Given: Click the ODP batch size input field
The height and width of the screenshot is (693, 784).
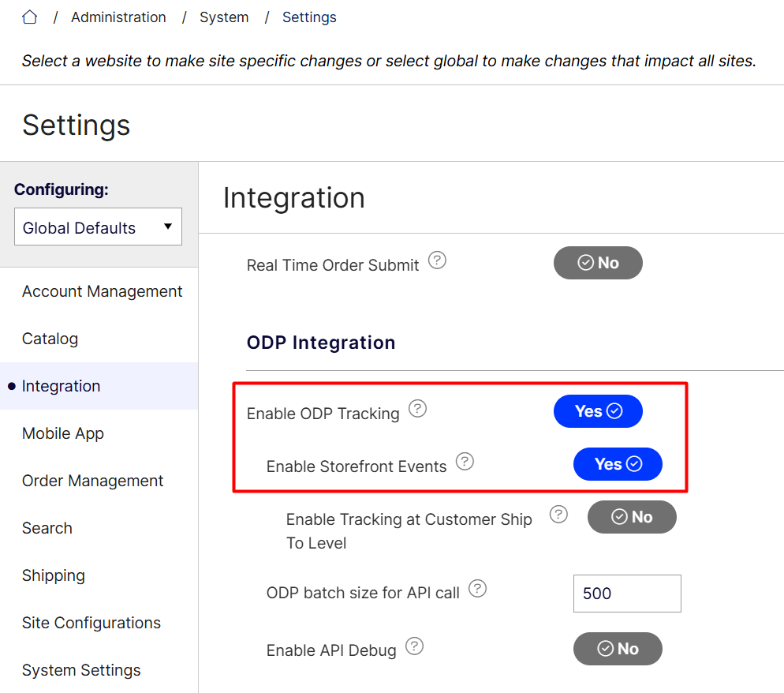Looking at the screenshot, I should (626, 594).
